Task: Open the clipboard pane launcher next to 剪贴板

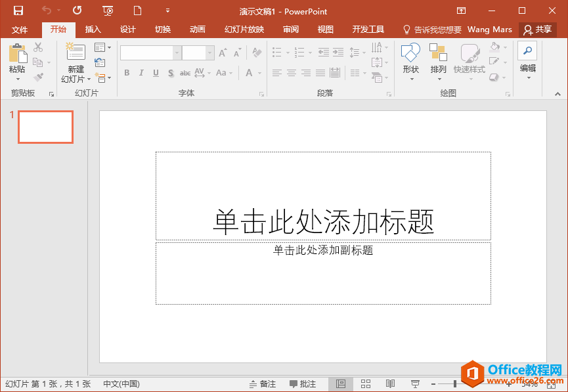Action: (x=51, y=94)
